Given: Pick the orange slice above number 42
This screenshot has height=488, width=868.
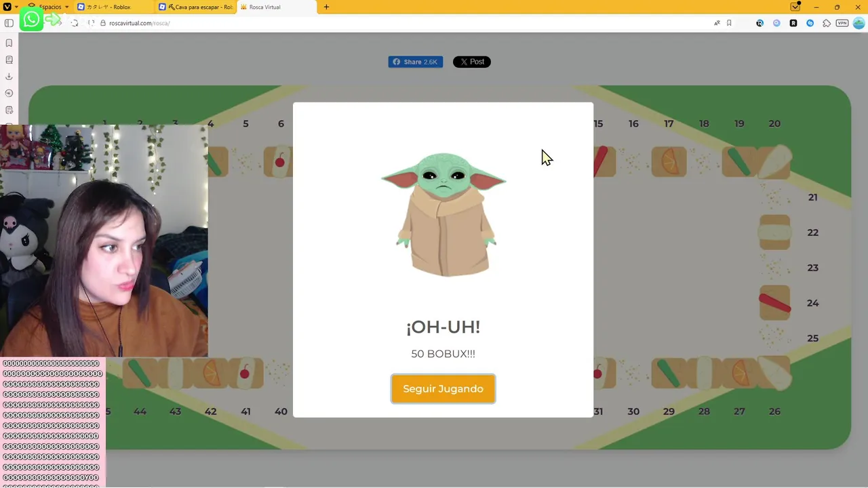Looking at the screenshot, I should coord(210,373).
